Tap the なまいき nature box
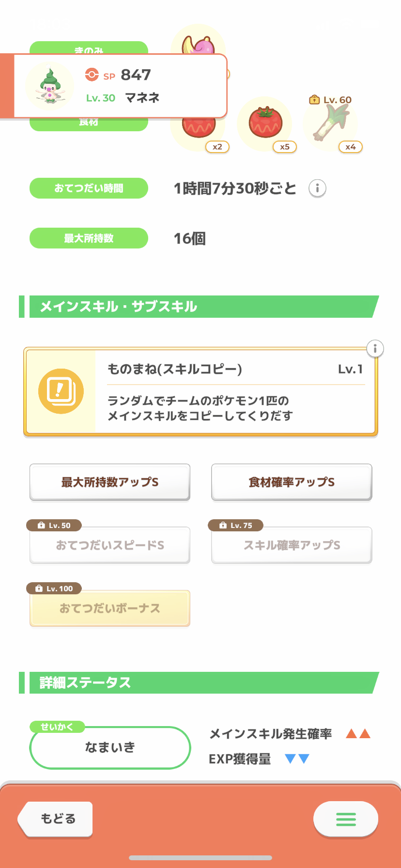Screen dimensions: 401x868 (110, 747)
